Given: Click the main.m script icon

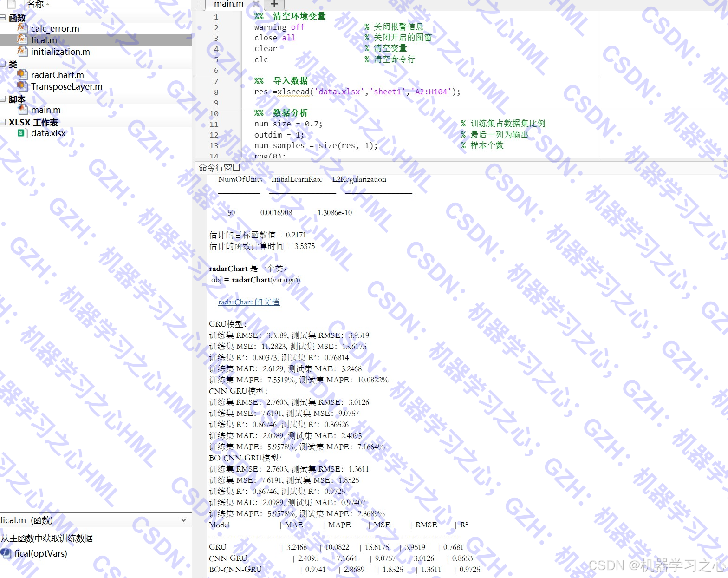Looking at the screenshot, I should point(22,110).
